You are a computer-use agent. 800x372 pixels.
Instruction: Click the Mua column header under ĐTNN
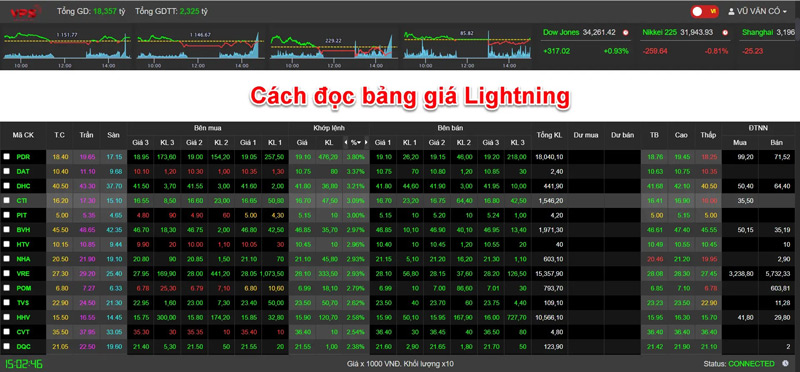click(739, 142)
